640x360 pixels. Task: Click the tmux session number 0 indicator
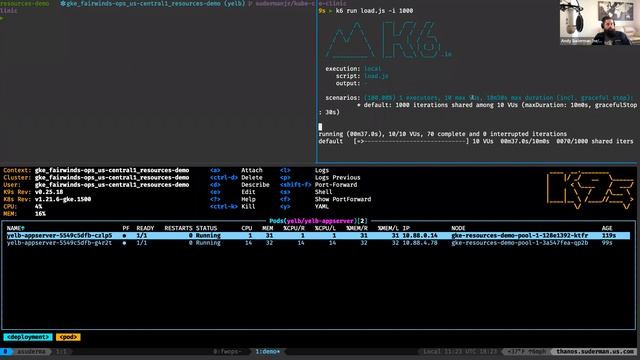[x=6, y=351]
